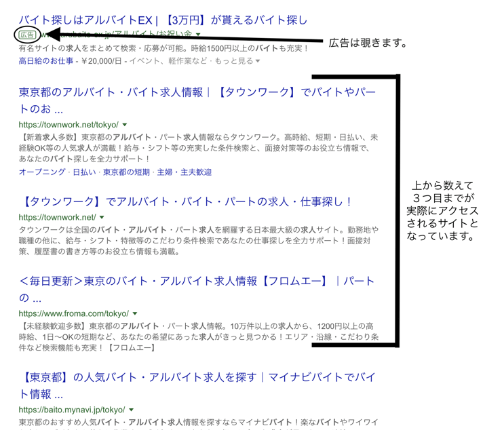504x430 pixels.
Task: Open the アルバイトEX ad result title
Action: click(163, 20)
